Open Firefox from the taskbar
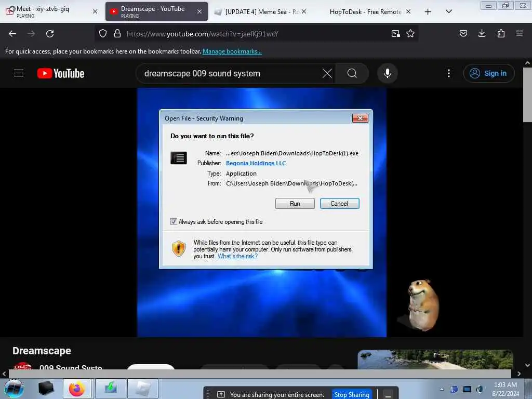Viewport: 532px width, 399px height. click(77, 389)
